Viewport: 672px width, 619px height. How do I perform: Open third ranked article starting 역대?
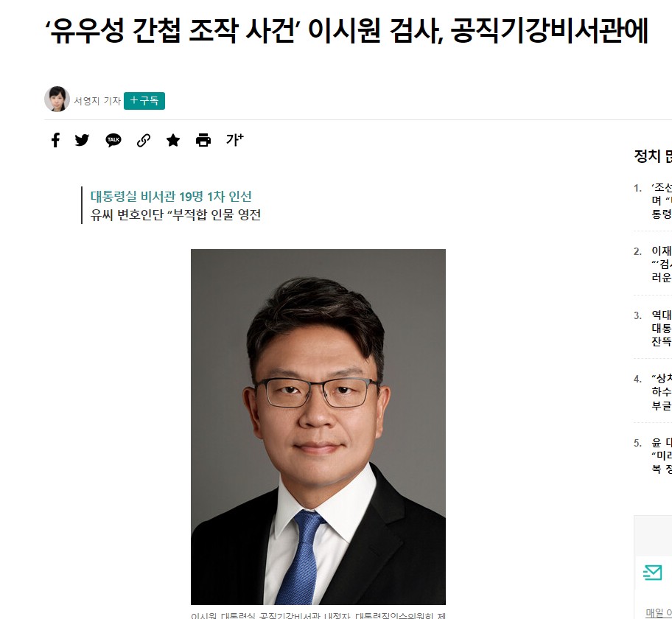(661, 328)
